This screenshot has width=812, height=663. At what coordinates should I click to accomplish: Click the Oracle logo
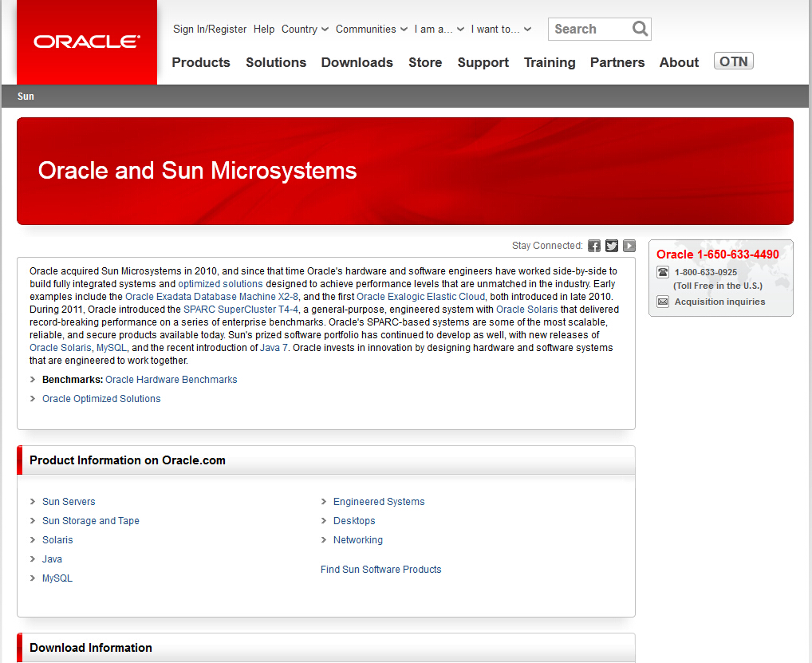point(86,42)
